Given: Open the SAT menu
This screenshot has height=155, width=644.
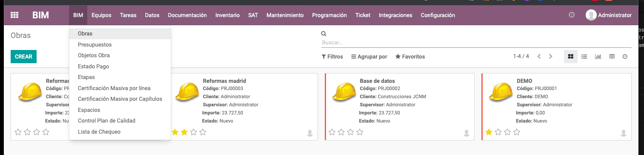Looking at the screenshot, I should coord(253,15).
